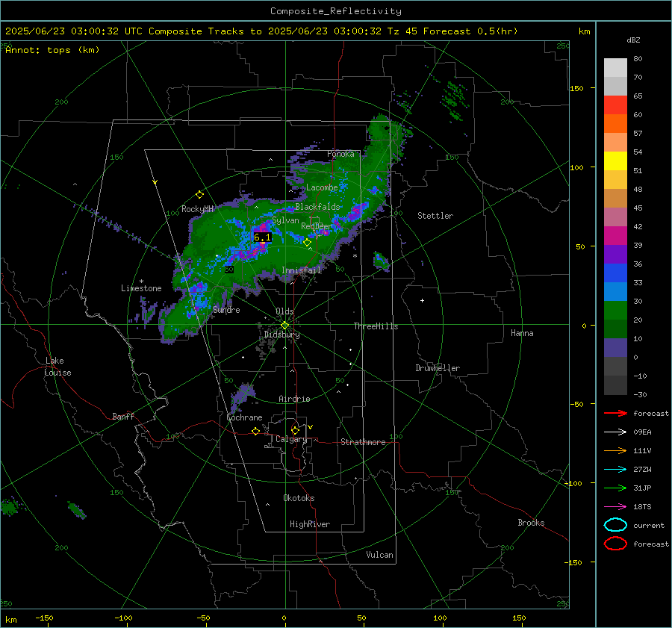Click the Composite_Reflectivity title
This screenshot has height=628, width=672.
pyautogui.click(x=336, y=11)
